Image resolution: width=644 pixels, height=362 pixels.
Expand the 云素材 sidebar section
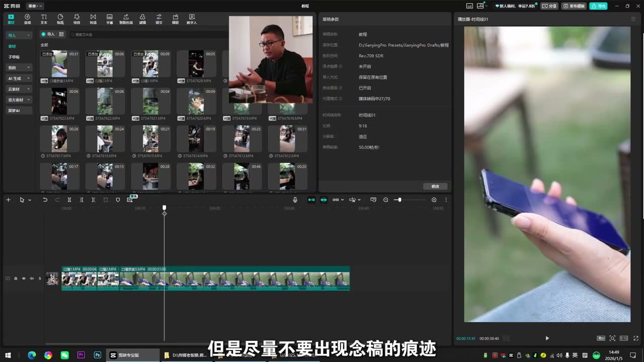(19, 89)
